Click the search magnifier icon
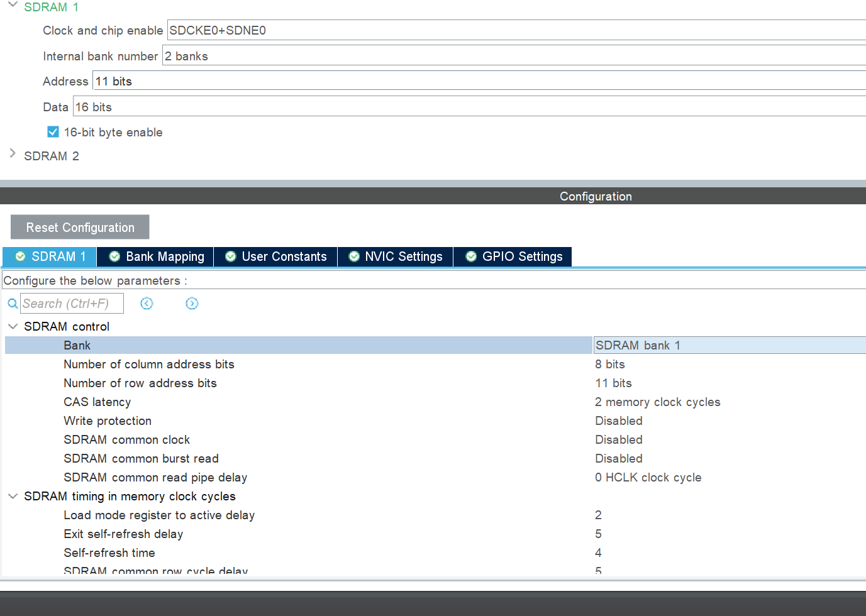Image resolution: width=866 pixels, height=616 pixels. point(12,304)
